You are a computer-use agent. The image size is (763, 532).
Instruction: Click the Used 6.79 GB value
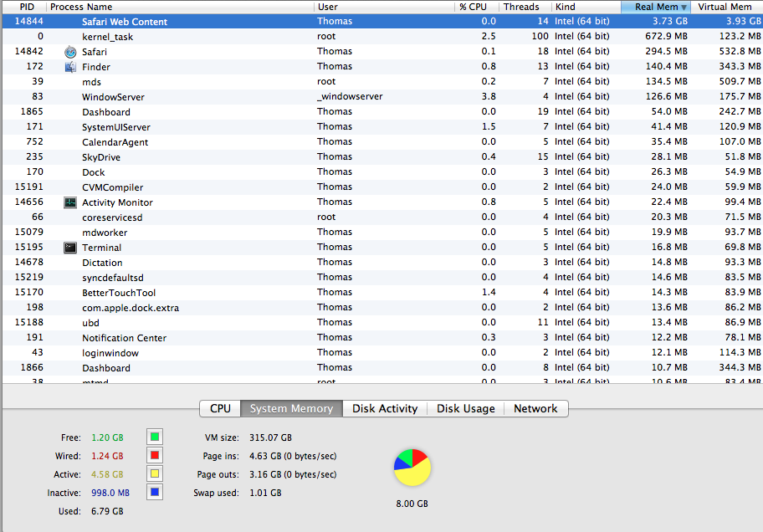(108, 512)
